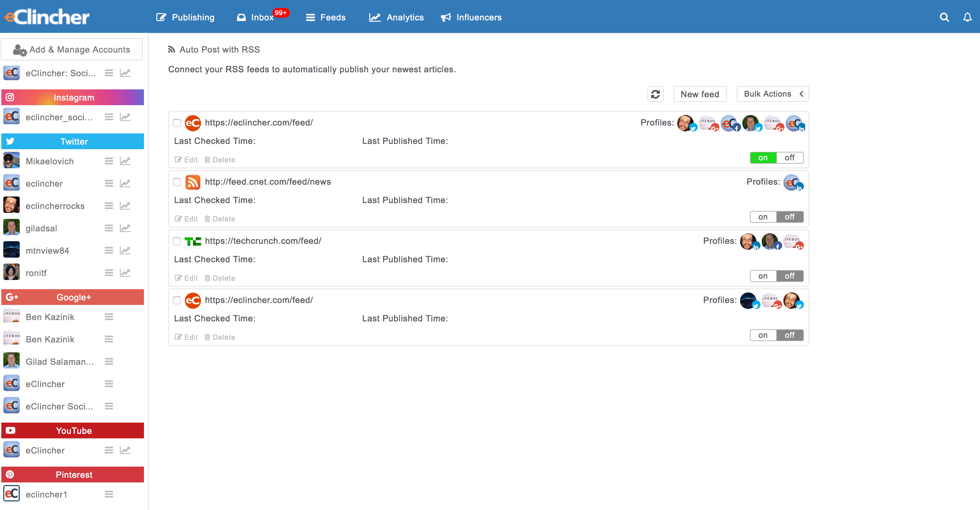Open the notifications bell
980x510 pixels.
[967, 17]
